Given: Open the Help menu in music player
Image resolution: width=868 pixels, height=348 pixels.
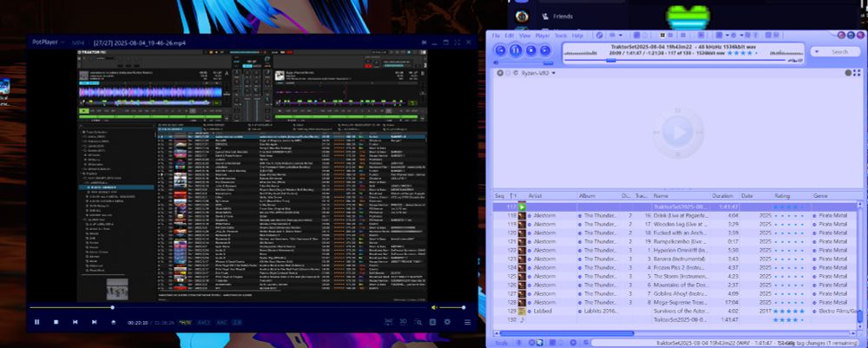Looking at the screenshot, I should click(577, 36).
